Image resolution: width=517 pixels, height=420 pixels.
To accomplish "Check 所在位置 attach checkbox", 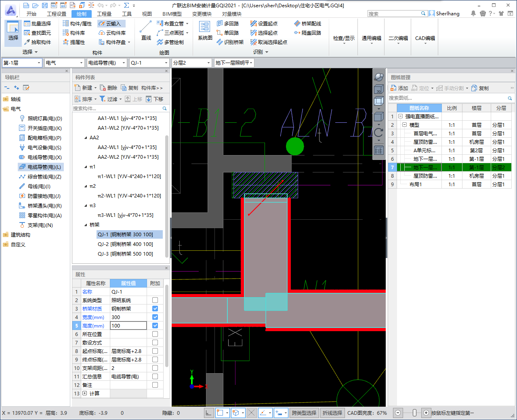I will [x=155, y=334].
